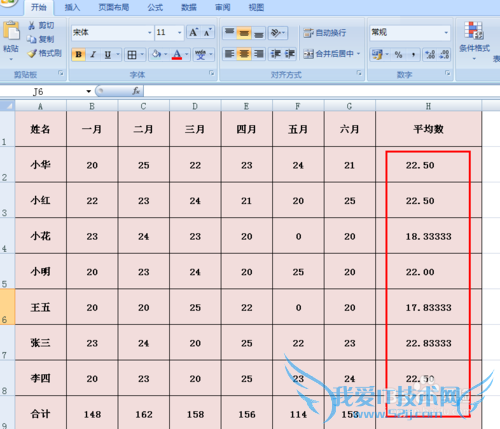Expand font color dropdown arrow
This screenshot has width=500, height=429.
coord(187,54)
